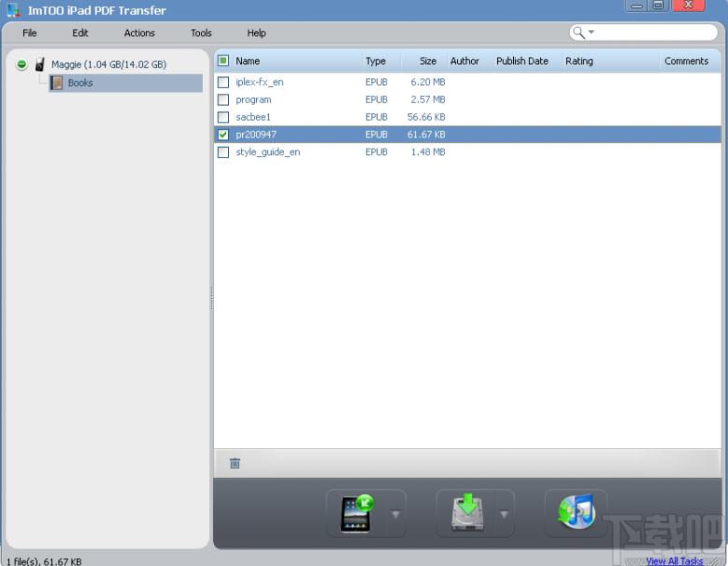Click the search magnifier icon

tap(578, 33)
